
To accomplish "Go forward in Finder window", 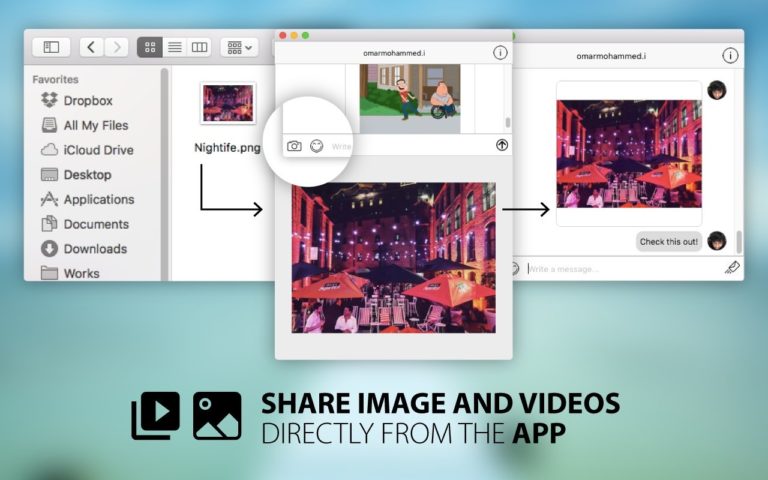I will (117, 47).
